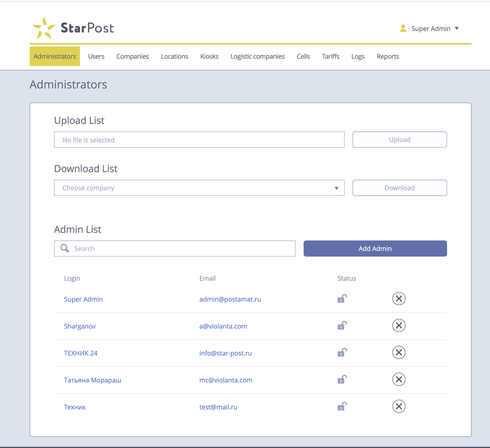The image size is (490, 448).
Task: Open the admin@postamat.ru email link
Action: [230, 299]
